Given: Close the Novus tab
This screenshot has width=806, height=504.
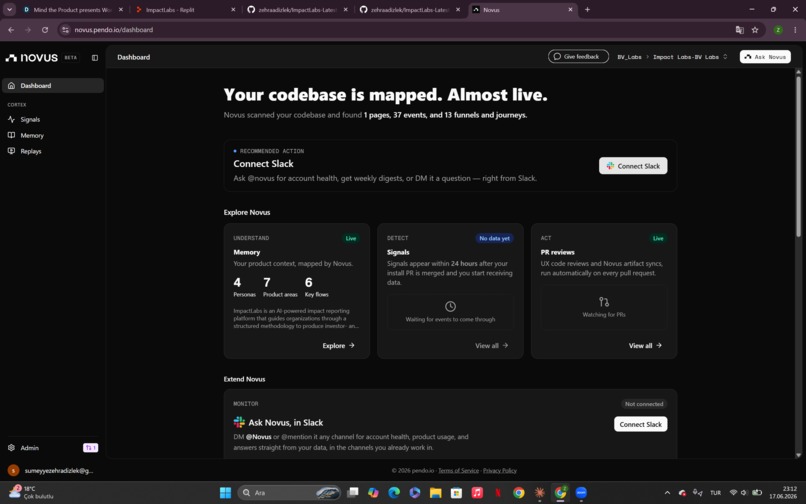Looking at the screenshot, I should pos(570,9).
